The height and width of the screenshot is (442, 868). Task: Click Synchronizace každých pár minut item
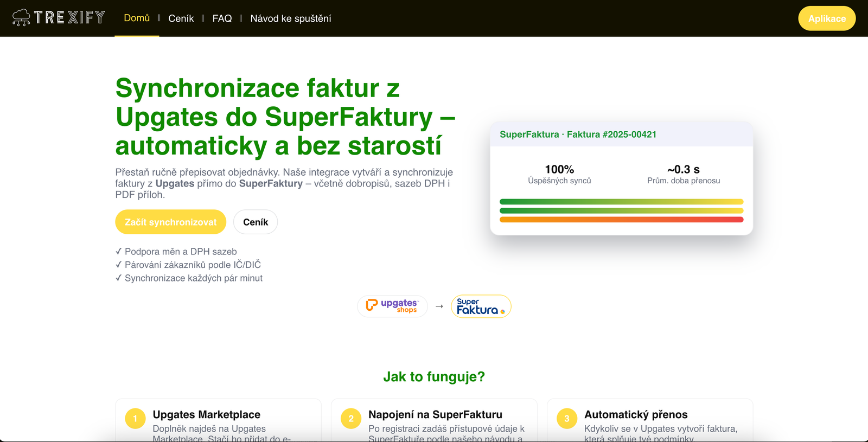pyautogui.click(x=189, y=278)
